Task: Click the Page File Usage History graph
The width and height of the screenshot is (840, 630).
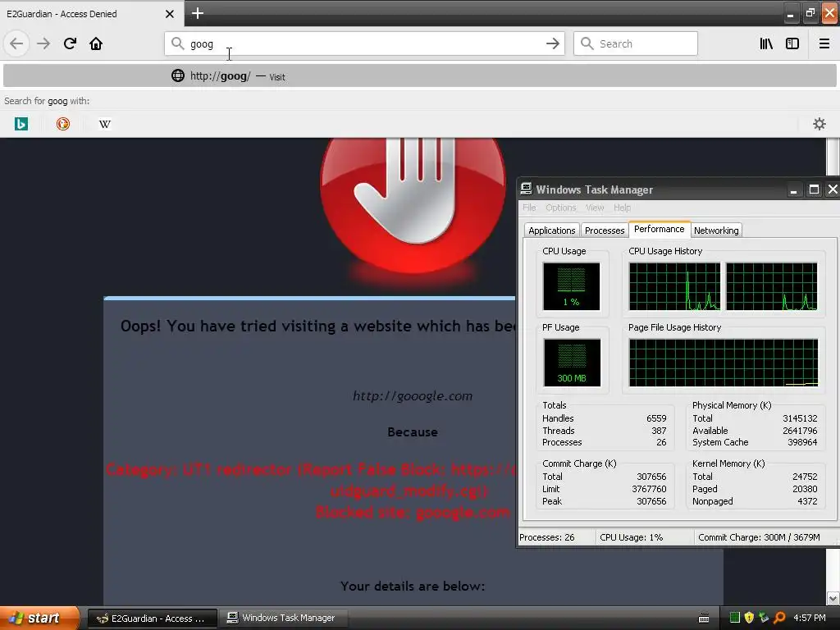Action: (724, 363)
